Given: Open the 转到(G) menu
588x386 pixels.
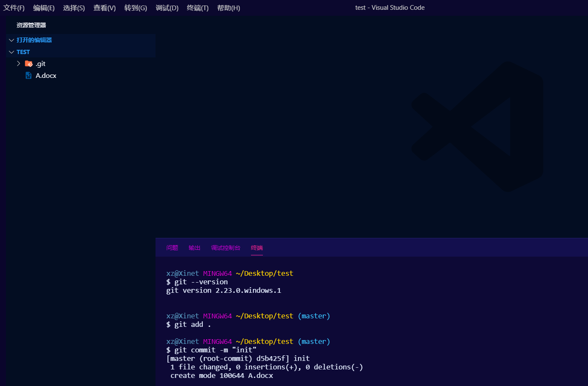Looking at the screenshot, I should coord(135,8).
